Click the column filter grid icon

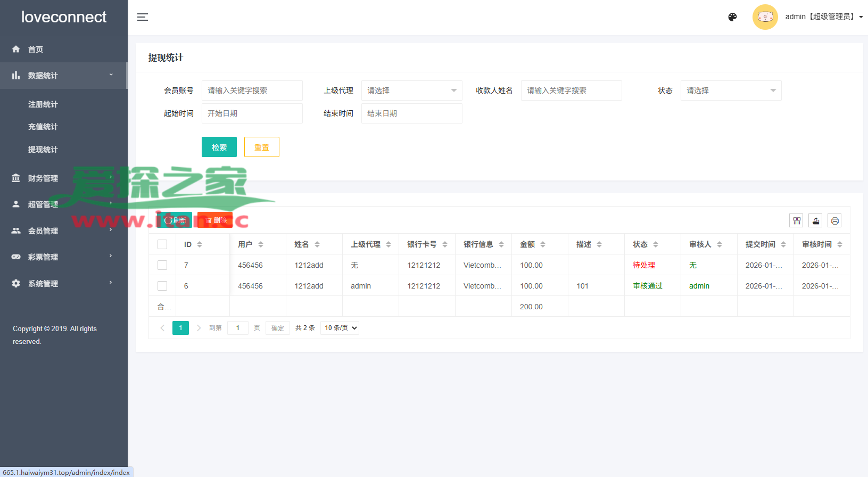click(x=797, y=220)
